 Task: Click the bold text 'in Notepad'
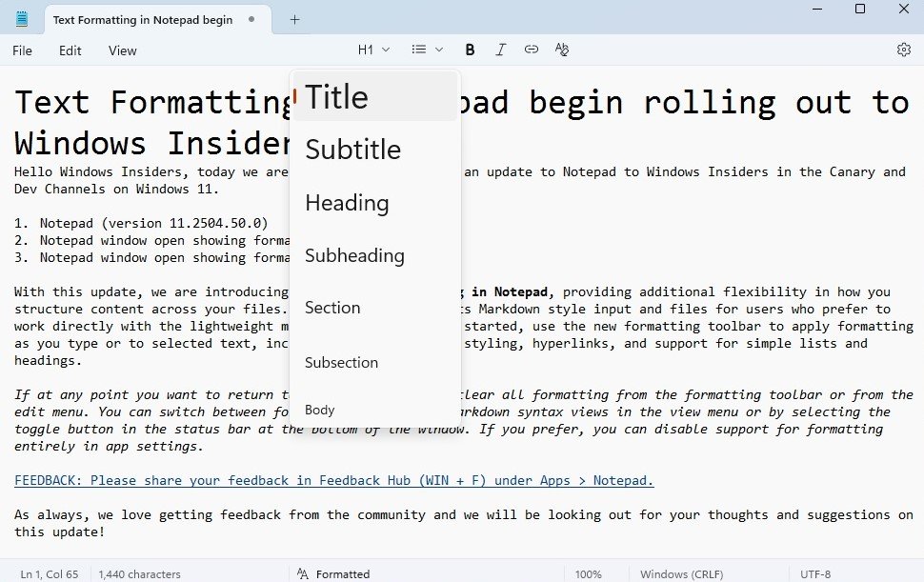[510, 292]
